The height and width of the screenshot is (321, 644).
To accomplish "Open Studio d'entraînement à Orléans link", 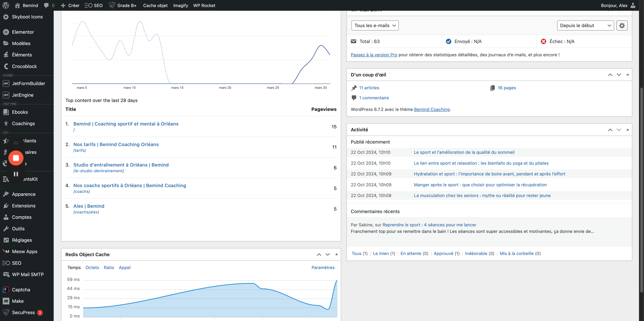I will point(121,165).
